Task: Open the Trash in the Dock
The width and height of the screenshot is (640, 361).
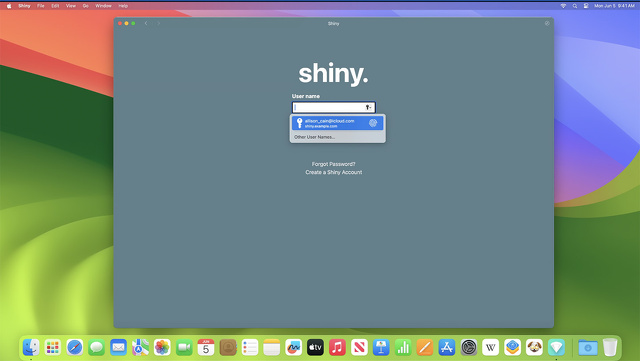Action: pyautogui.click(x=610, y=347)
